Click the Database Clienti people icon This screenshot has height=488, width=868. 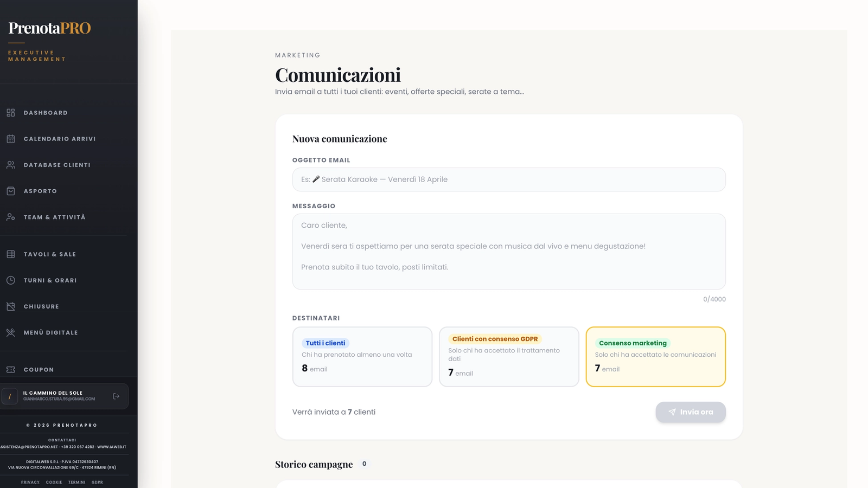click(x=11, y=165)
